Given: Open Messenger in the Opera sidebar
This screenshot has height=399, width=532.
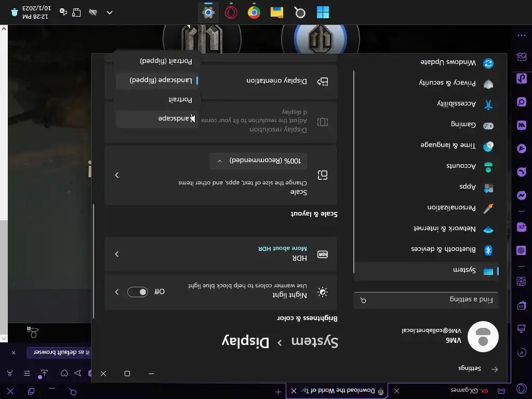Looking at the screenshot, I should tap(522, 195).
